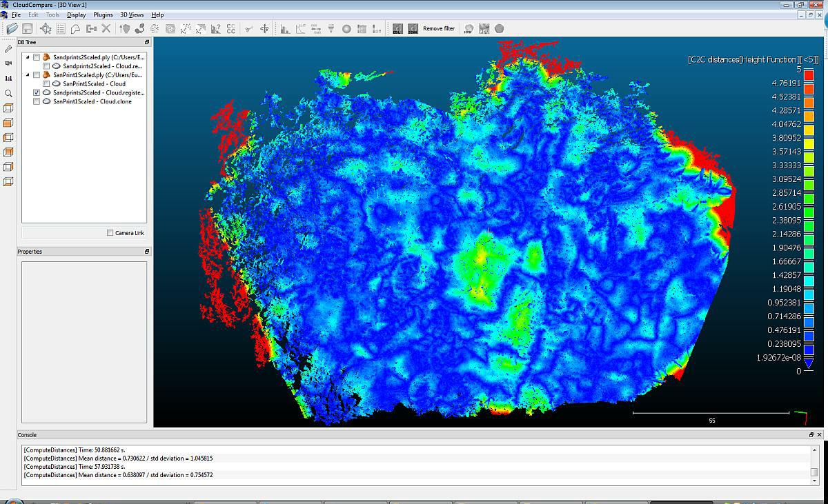
Task: Open the 3D Views menu
Action: pos(132,14)
